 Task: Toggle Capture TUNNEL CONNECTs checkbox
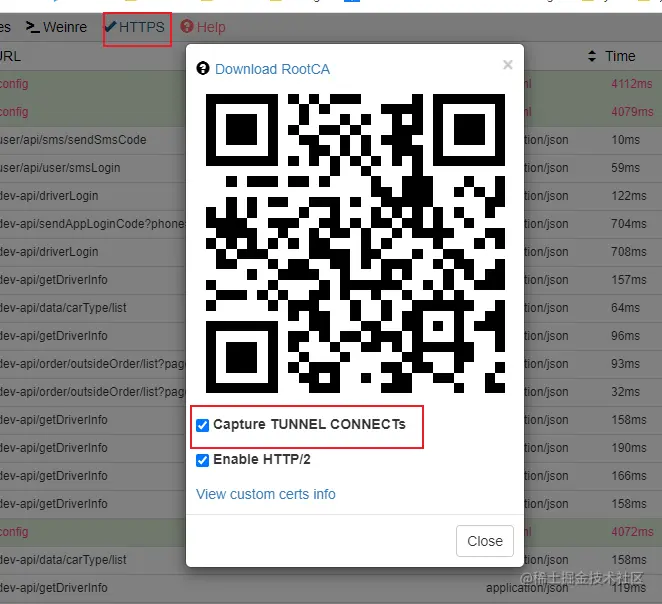pos(203,425)
